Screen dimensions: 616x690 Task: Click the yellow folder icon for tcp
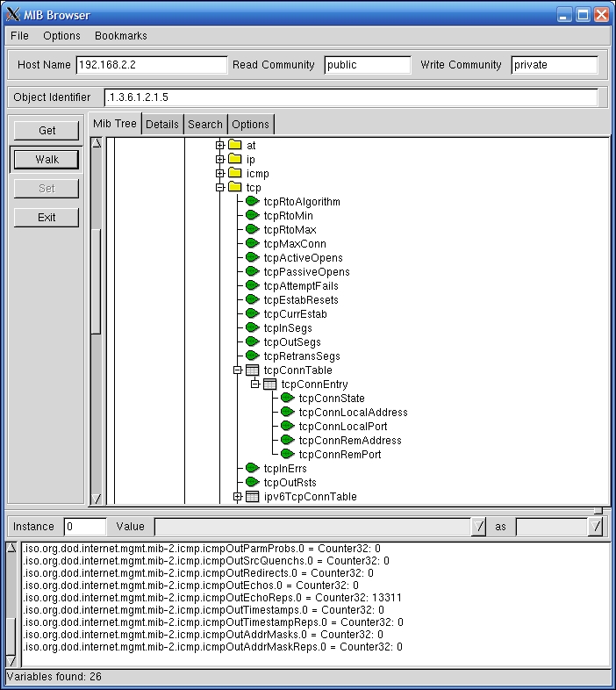[235, 187]
